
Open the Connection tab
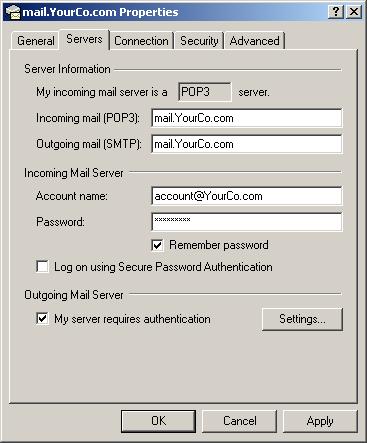click(141, 41)
